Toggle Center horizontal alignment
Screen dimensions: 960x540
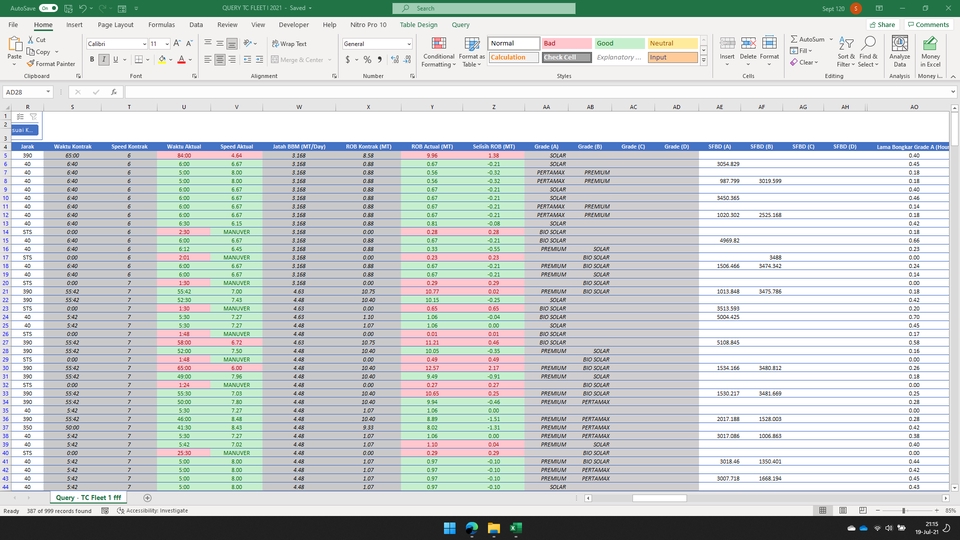click(220, 59)
